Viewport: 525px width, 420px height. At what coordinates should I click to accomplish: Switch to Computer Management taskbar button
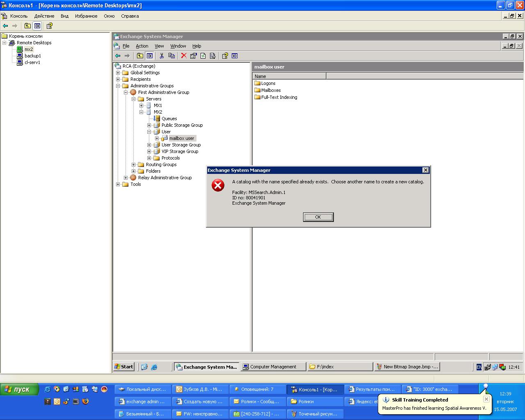[273, 367]
